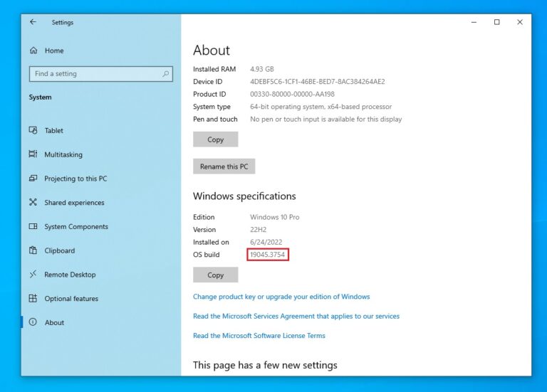Click the Shared experiences icon
The image size is (547, 392).
pyautogui.click(x=33, y=203)
